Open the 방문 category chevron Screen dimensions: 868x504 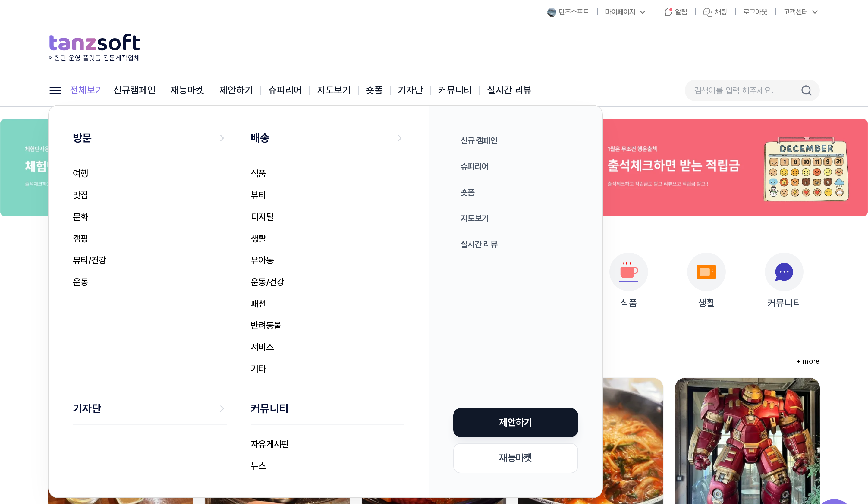[x=222, y=138]
